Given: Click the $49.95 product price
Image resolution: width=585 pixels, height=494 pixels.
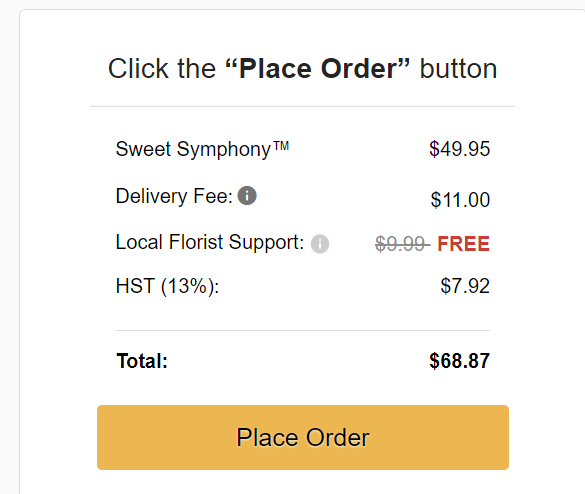Looking at the screenshot, I should tap(459, 149).
